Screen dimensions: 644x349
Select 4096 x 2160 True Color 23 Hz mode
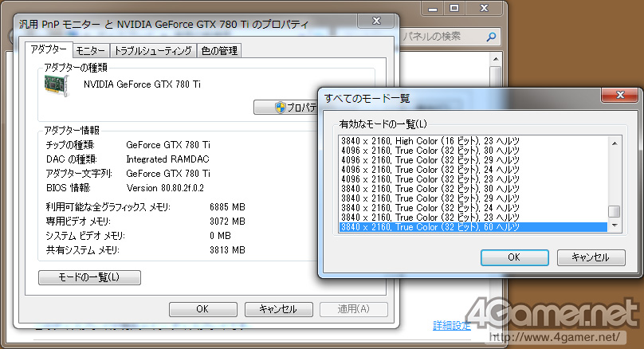pyautogui.click(x=473, y=179)
